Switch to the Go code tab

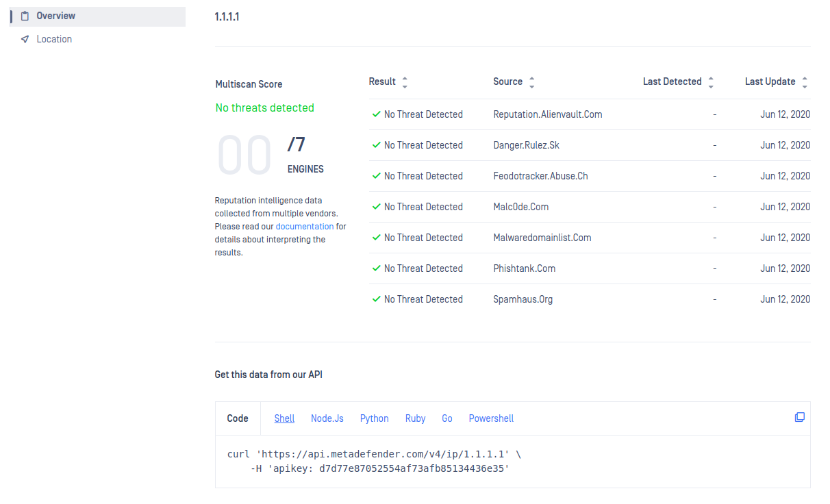(x=447, y=418)
